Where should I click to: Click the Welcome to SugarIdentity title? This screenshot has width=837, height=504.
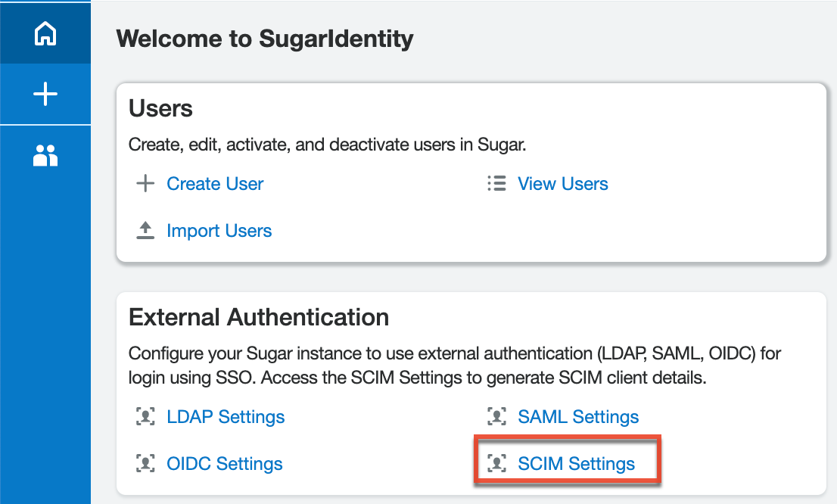[x=265, y=39]
